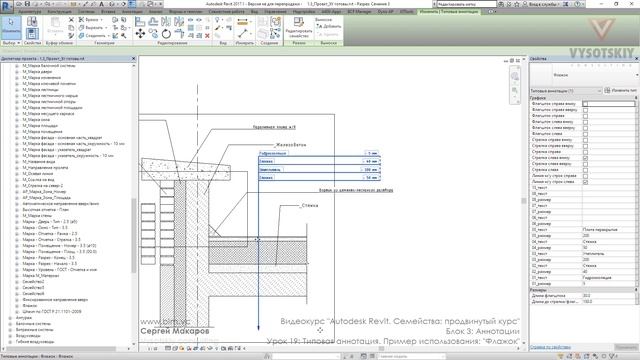
Task: Click the Move tool icon
Action: pyautogui.click(x=140, y=34)
